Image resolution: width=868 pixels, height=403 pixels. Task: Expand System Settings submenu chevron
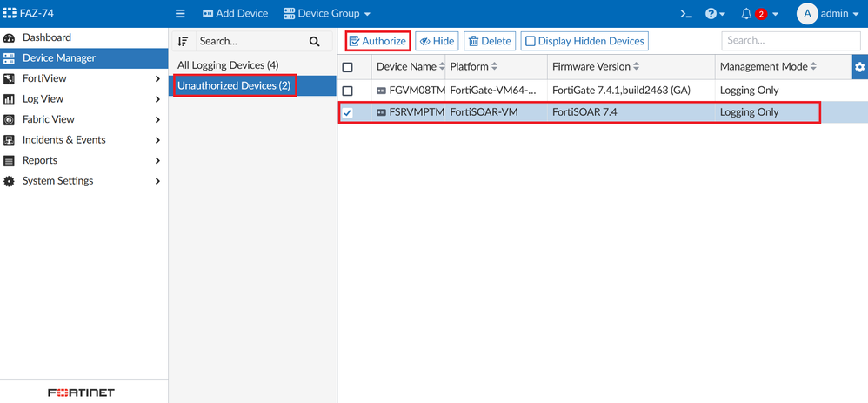(157, 181)
